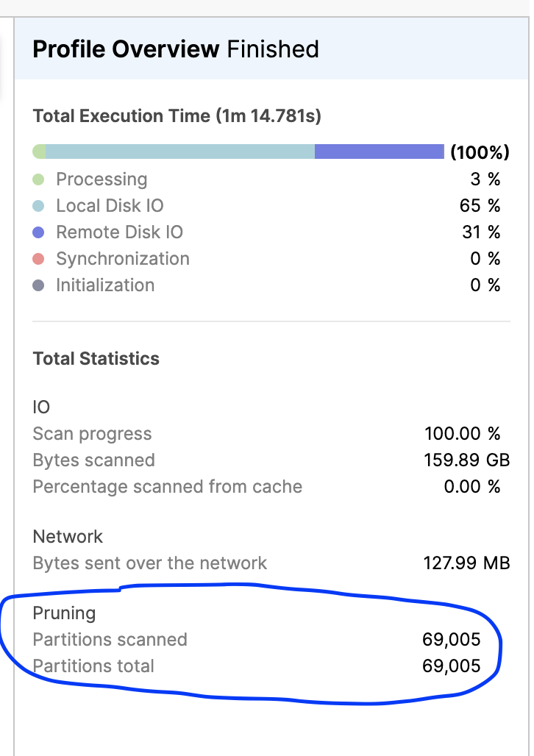534x756 pixels.
Task: Click the Network section heading
Action: pyautogui.click(x=68, y=537)
